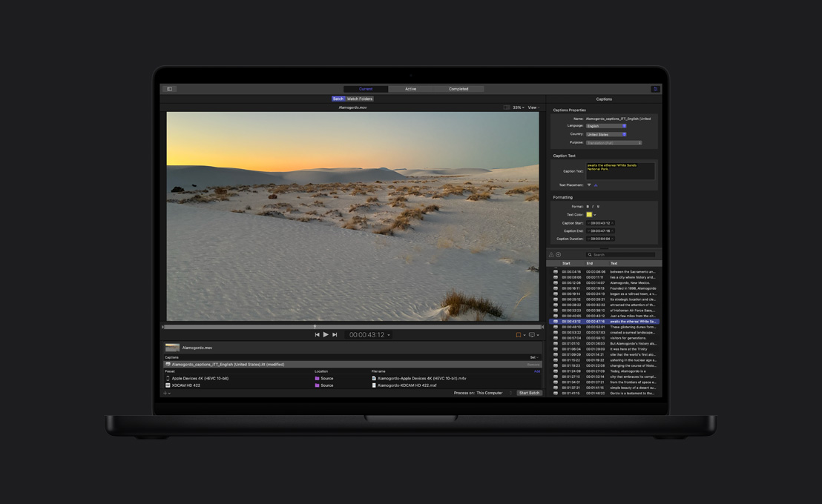The height and width of the screenshot is (504, 822).
Task: Select the lower text placement icon
Action: [589, 185]
